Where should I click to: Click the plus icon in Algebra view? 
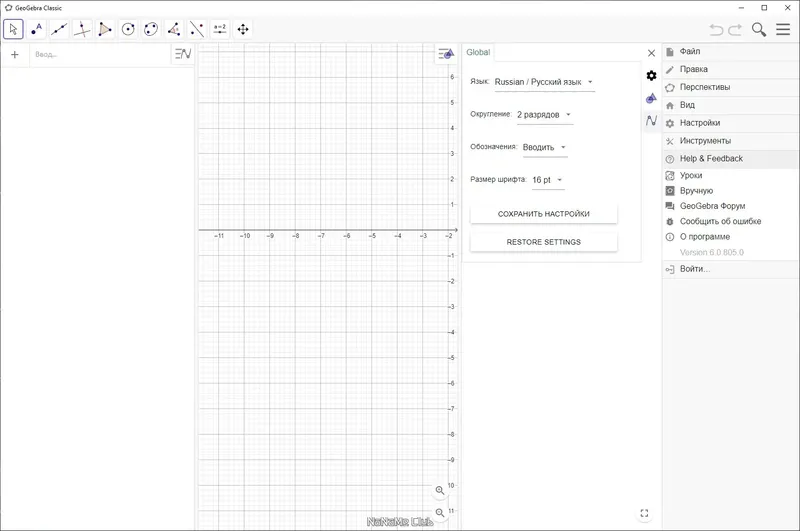pyautogui.click(x=15, y=55)
